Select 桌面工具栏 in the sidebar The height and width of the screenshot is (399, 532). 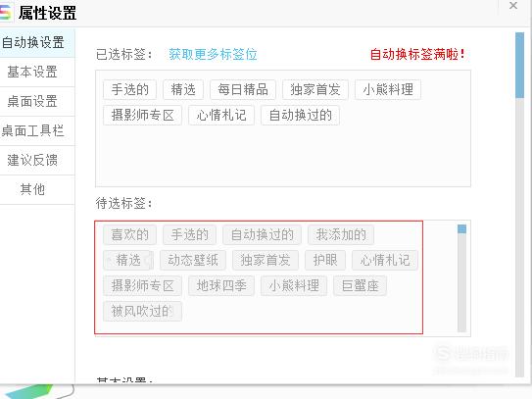[36, 130]
